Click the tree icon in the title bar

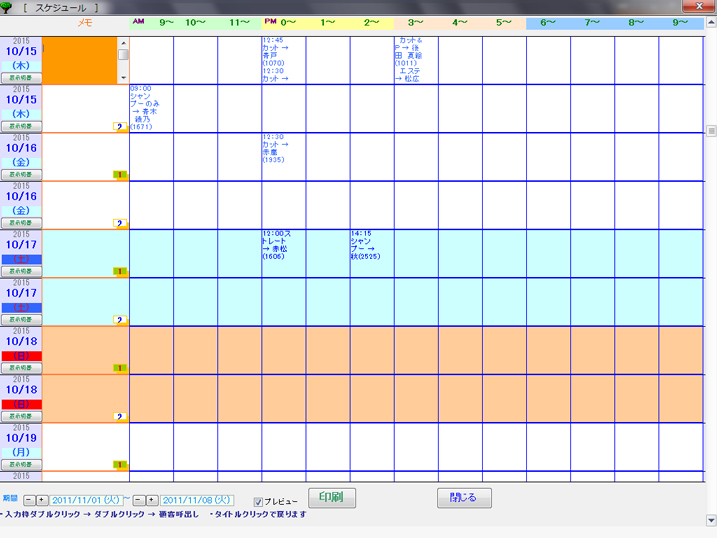coord(6,7)
